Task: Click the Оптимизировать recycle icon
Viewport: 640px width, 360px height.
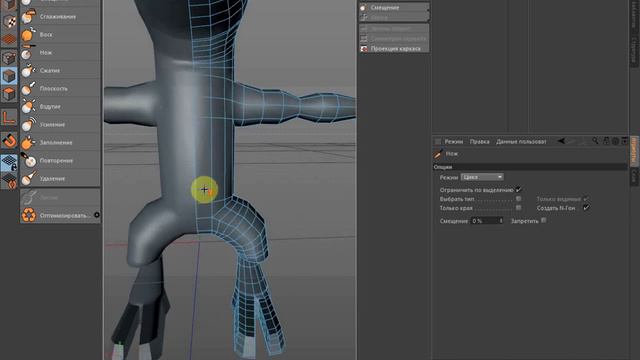Action: point(29,215)
